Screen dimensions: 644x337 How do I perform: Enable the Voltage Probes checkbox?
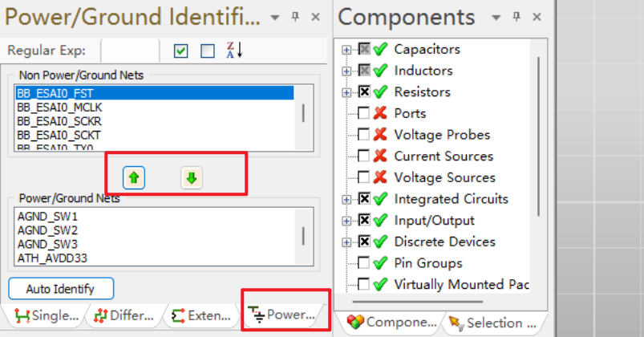pos(364,134)
